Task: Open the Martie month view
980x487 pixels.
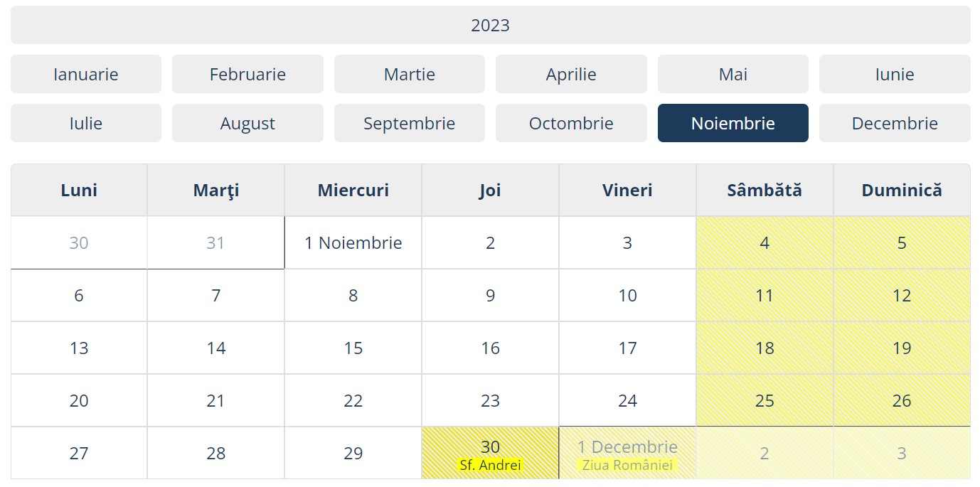Action: tap(410, 74)
